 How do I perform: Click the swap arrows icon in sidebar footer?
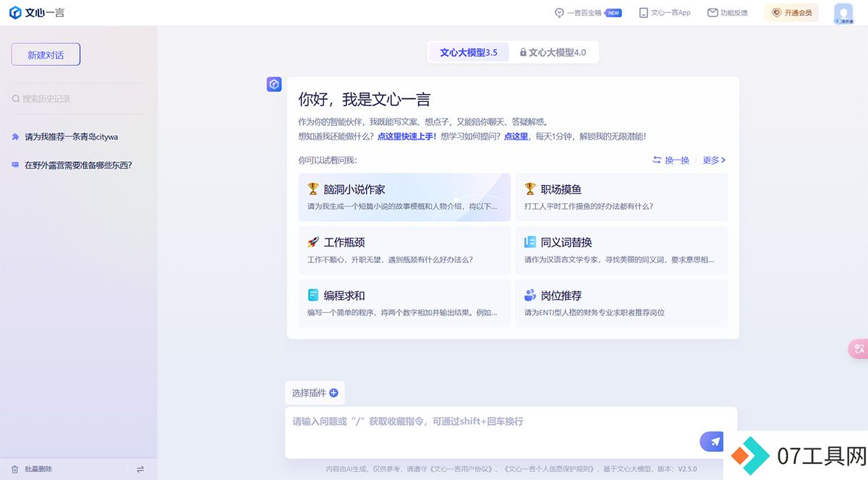coord(140,469)
